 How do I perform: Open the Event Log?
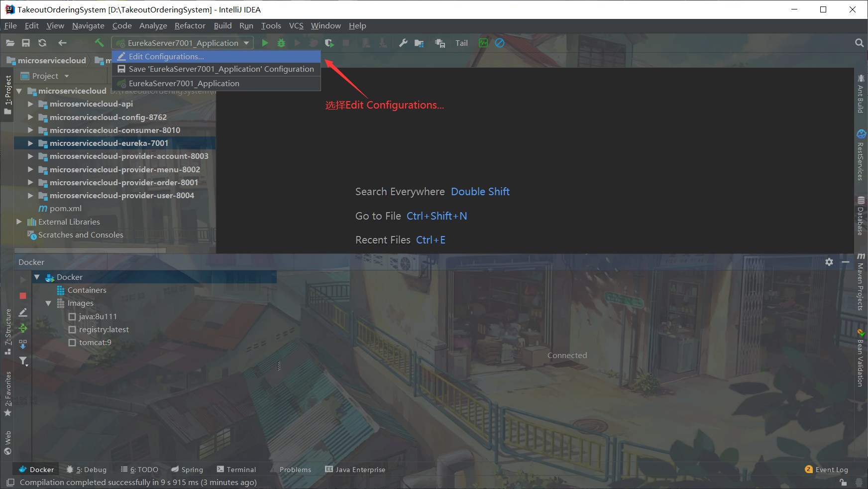point(832,469)
